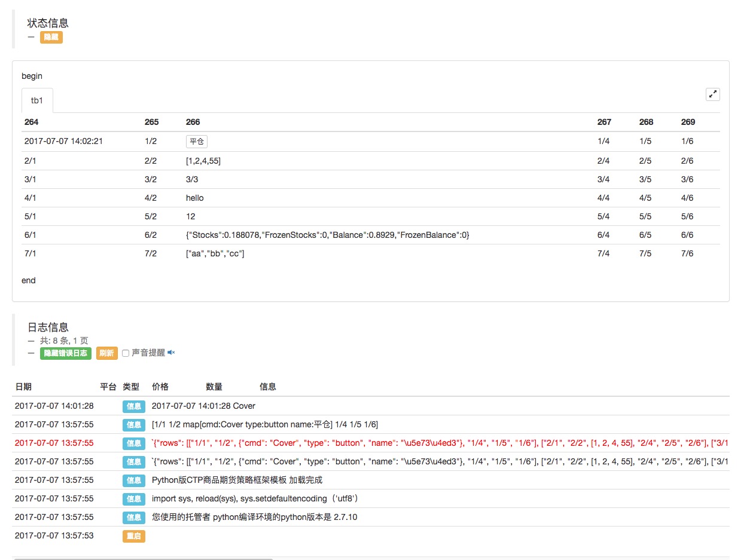Select the tb1 tab
This screenshot has height=560, width=753.
37,101
